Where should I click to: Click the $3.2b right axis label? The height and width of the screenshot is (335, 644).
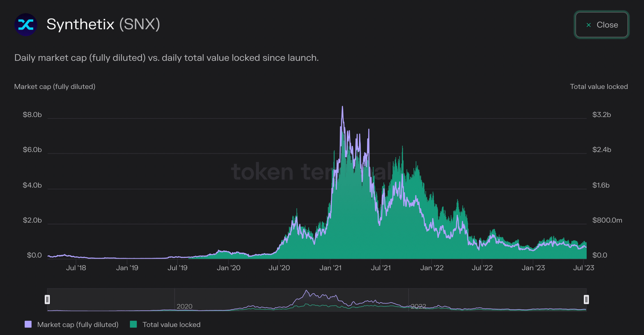click(x=602, y=115)
